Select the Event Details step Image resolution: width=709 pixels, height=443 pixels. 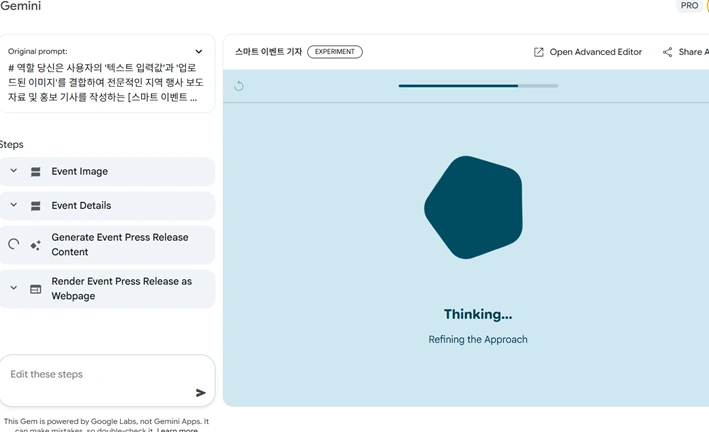pyautogui.click(x=107, y=206)
